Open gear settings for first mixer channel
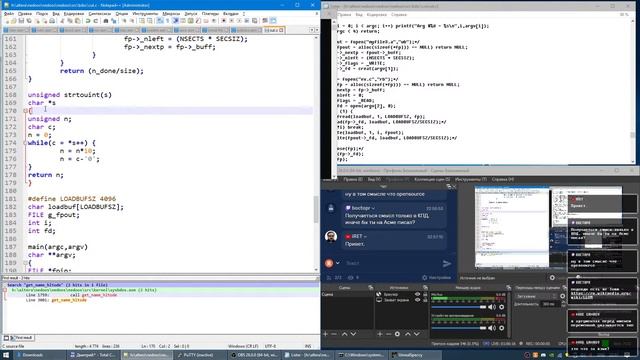640x360 pixels. click(502, 307)
